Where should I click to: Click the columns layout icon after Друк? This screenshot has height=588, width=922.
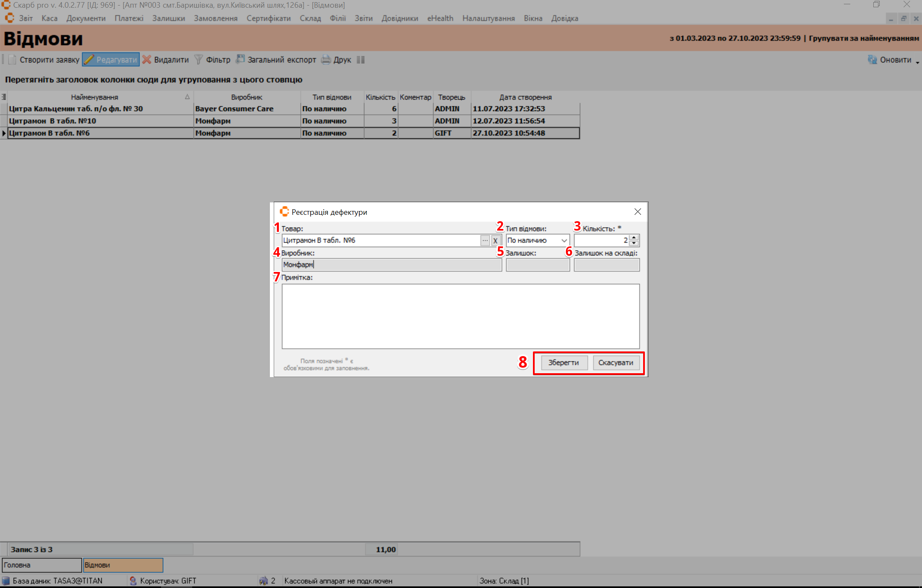tap(360, 60)
